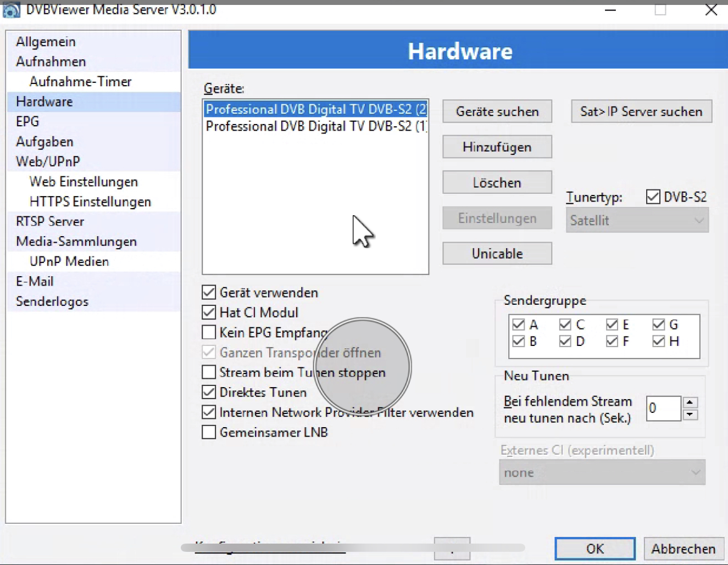Select the Professional DVB-S2 (1) device

(x=315, y=126)
